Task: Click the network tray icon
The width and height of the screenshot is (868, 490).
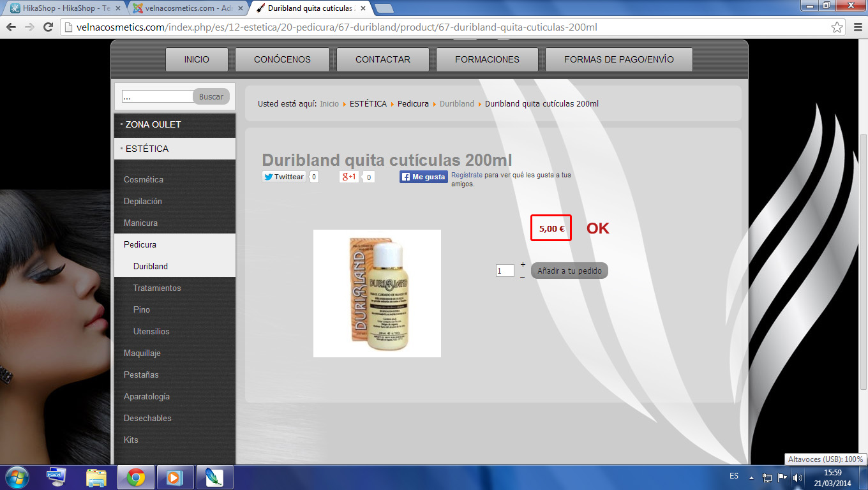Action: pos(767,477)
